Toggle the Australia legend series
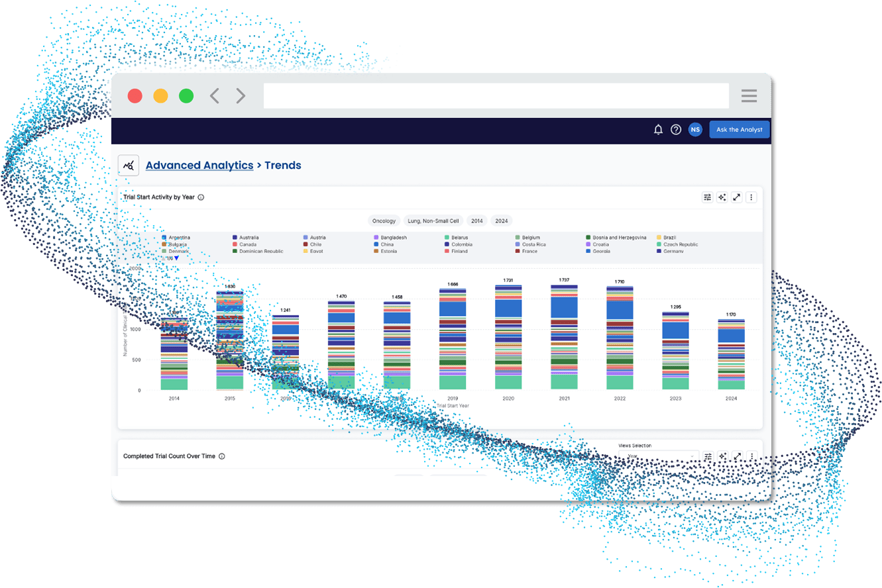Image resolution: width=882 pixels, height=588 pixels. (246, 237)
